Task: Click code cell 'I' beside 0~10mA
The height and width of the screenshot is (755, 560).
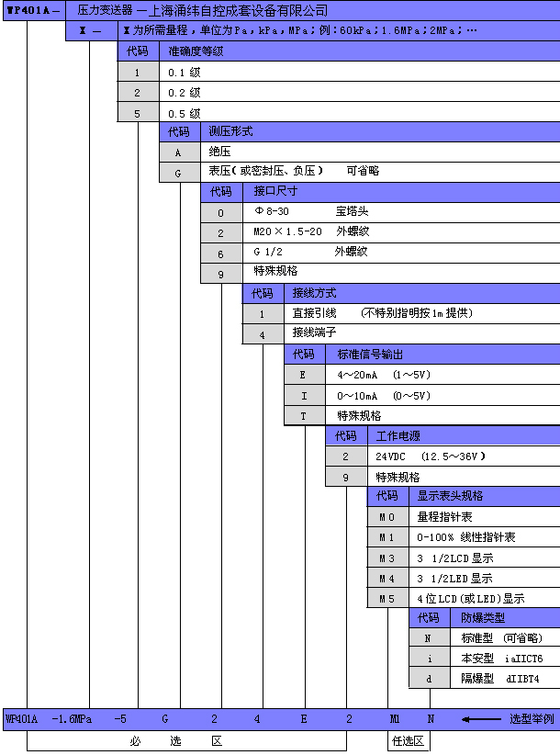Action: (x=304, y=396)
